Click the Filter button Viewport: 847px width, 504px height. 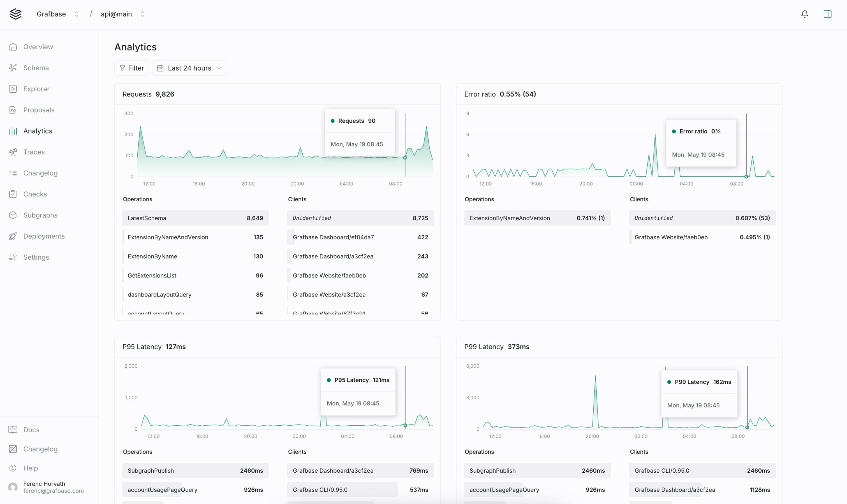131,68
